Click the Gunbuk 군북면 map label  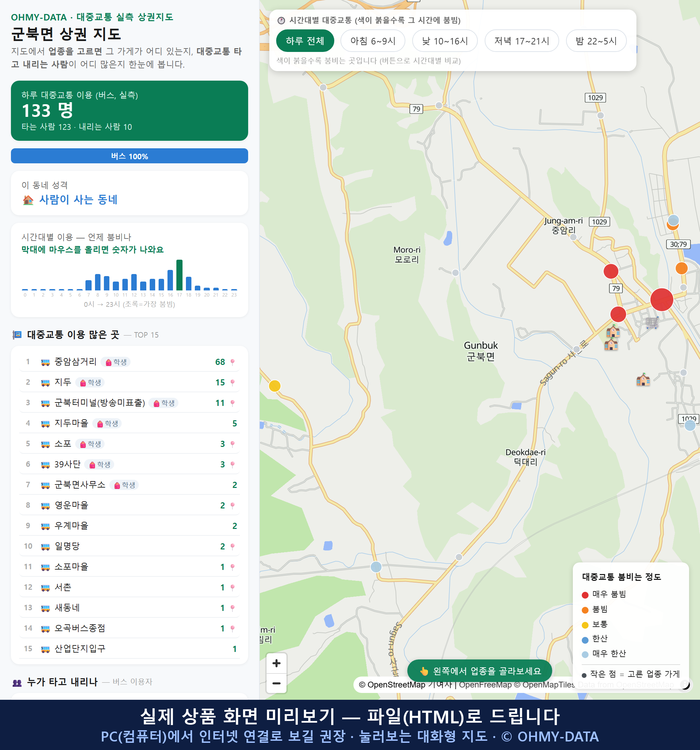pyautogui.click(x=481, y=351)
